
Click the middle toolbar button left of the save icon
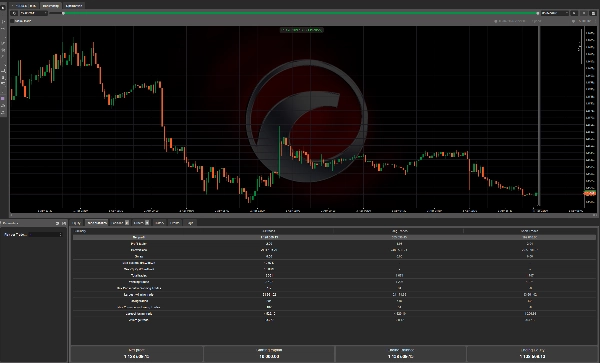(x=584, y=13)
